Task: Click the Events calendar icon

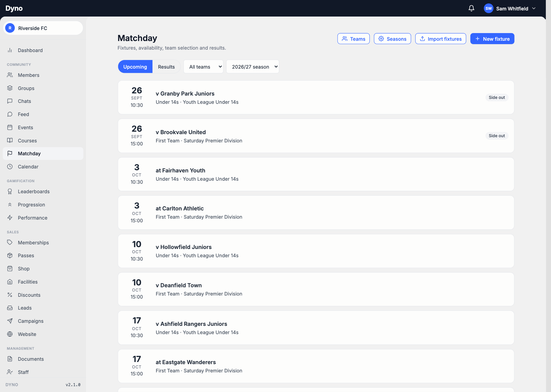Action: (10, 127)
